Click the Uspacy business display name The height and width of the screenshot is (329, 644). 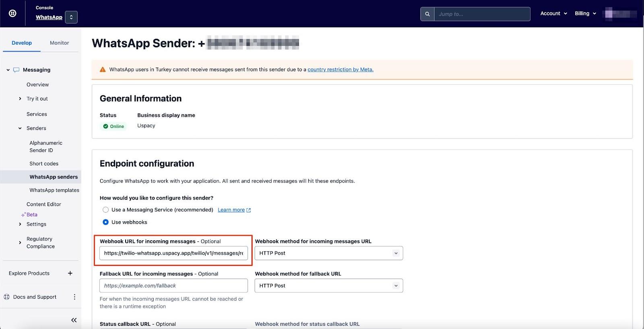146,125
